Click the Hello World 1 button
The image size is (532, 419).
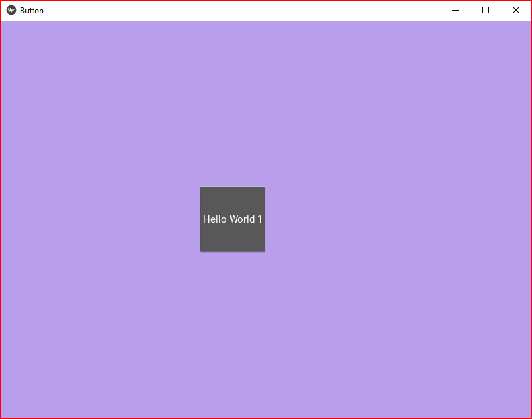[x=233, y=219]
